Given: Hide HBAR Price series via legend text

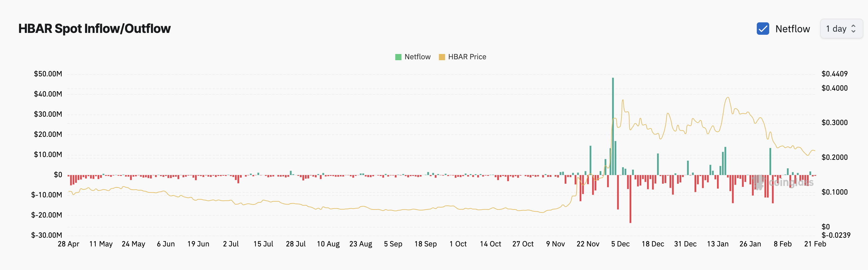Looking at the screenshot, I should pos(467,57).
